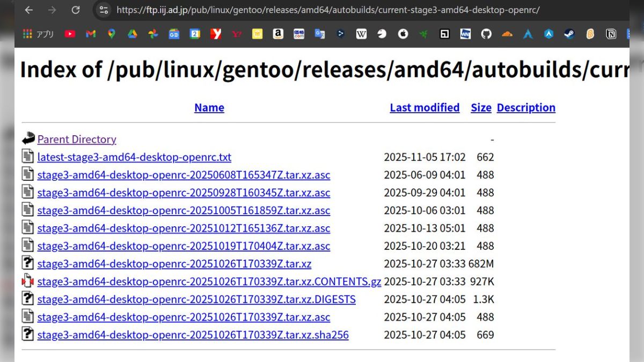Open the YouTube bookmark
Screen dimensions: 644x362
coord(70,34)
